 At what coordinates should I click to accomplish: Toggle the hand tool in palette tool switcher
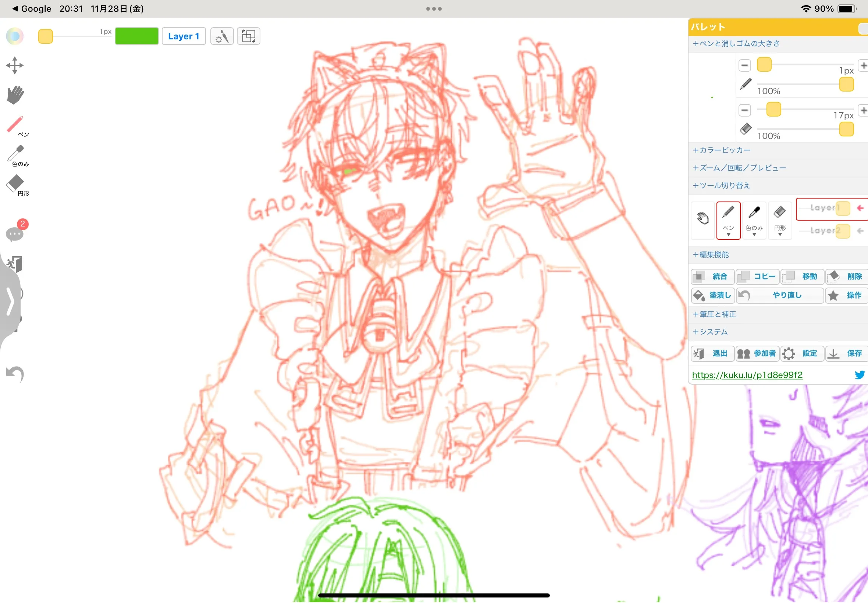[702, 219]
